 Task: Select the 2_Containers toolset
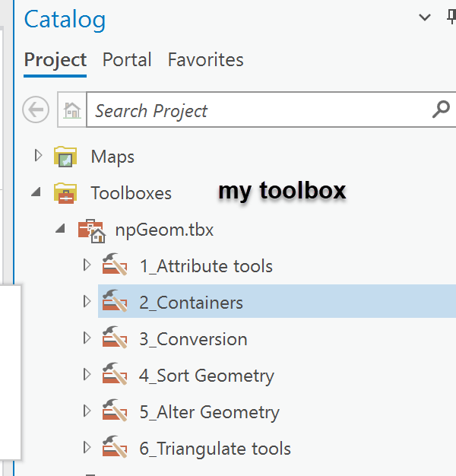point(191,303)
